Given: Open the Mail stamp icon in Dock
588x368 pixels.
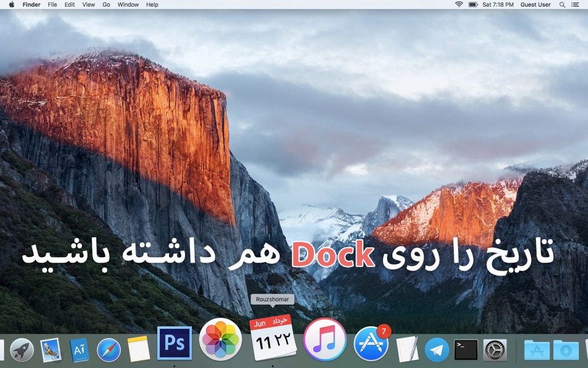Looking at the screenshot, I should tap(51, 350).
